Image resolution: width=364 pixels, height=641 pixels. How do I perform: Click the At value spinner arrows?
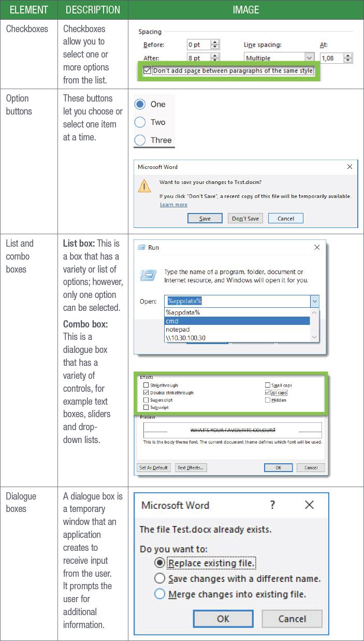pyautogui.click(x=348, y=58)
